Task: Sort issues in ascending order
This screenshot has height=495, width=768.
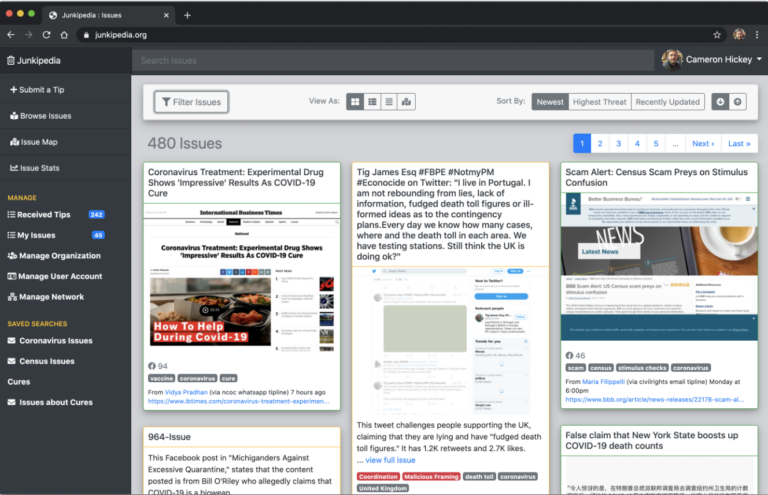Action: click(738, 102)
